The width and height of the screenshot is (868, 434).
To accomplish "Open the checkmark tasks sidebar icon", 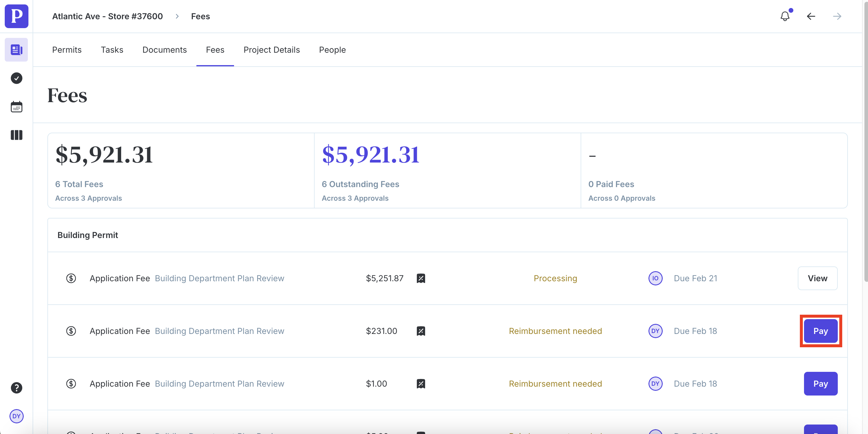I will click(16, 78).
